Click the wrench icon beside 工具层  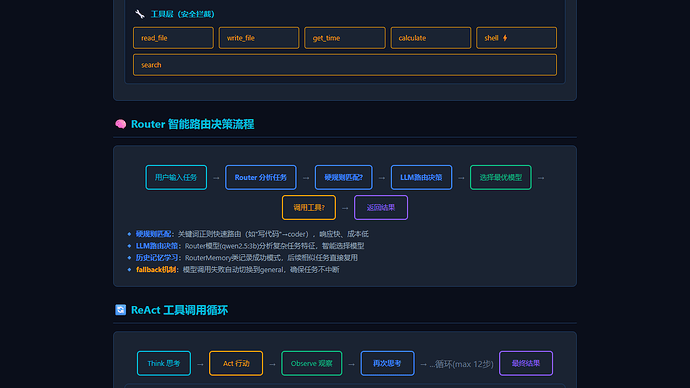coord(139,14)
